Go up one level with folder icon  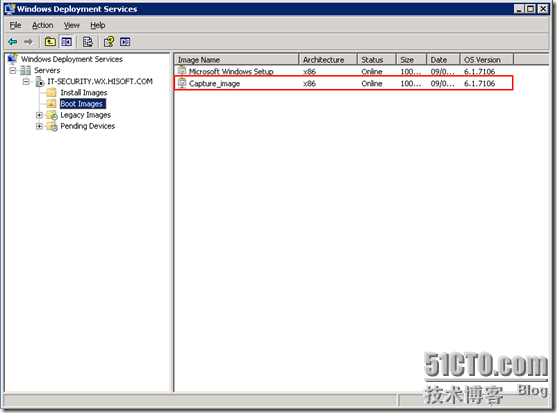point(50,42)
